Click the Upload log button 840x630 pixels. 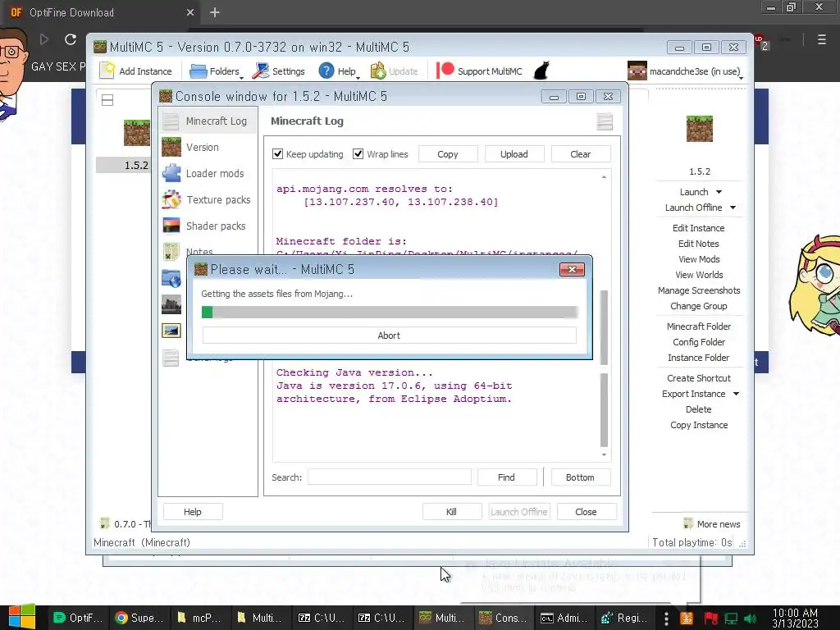click(514, 153)
